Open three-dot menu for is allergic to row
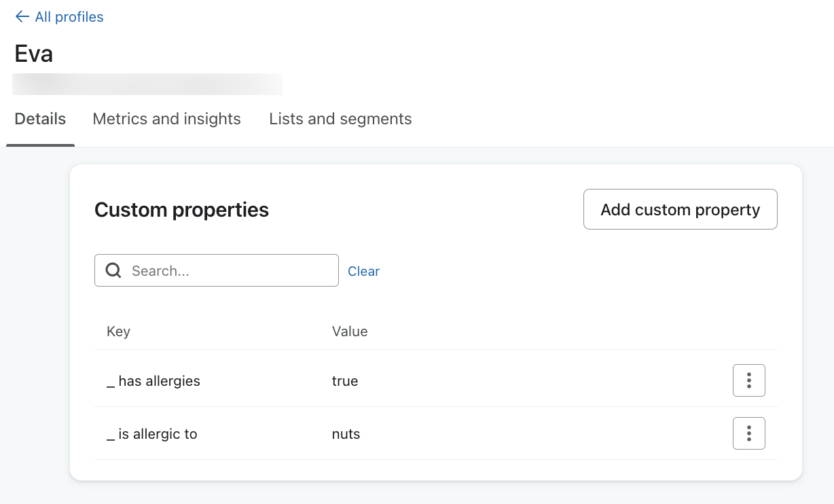The width and height of the screenshot is (834, 504). tap(748, 433)
